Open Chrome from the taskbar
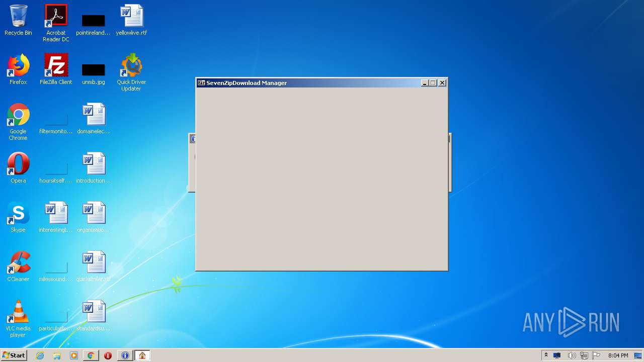The height and width of the screenshot is (362, 644). tap(91, 355)
